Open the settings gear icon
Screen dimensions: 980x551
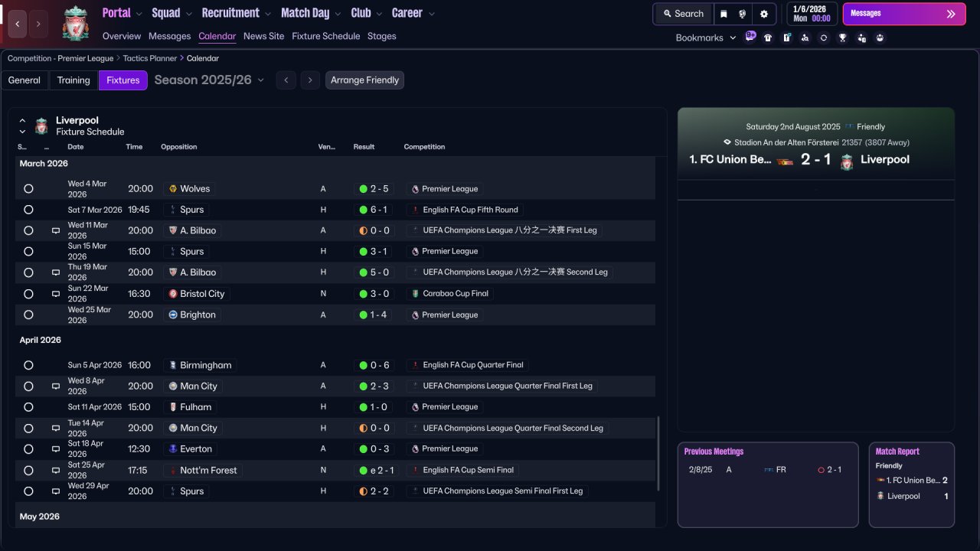764,14
